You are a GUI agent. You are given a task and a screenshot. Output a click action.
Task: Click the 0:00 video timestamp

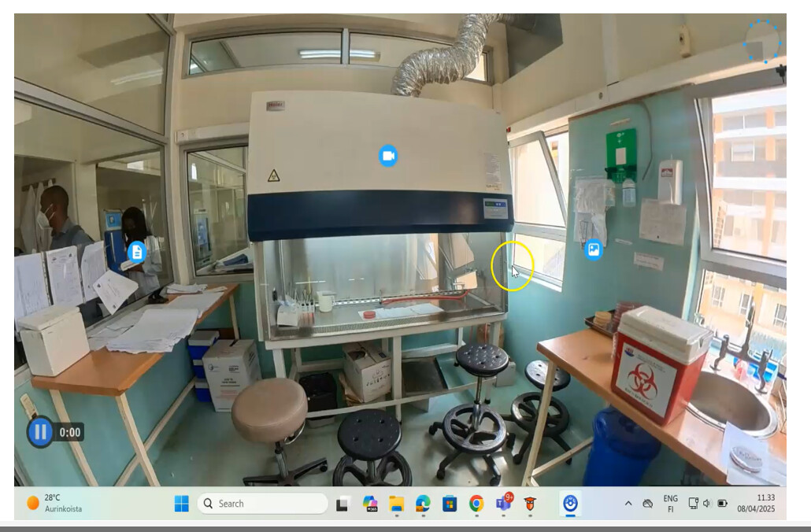click(x=70, y=432)
